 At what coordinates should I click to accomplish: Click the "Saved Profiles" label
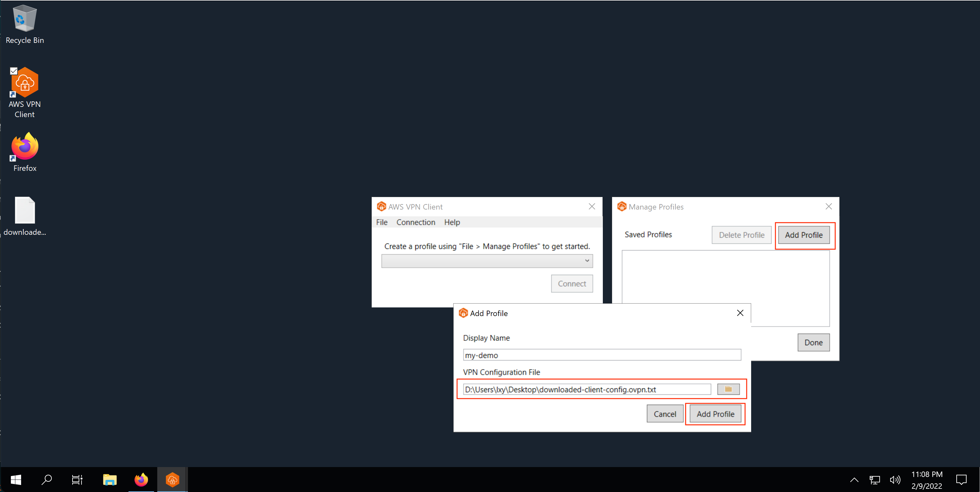coord(648,234)
